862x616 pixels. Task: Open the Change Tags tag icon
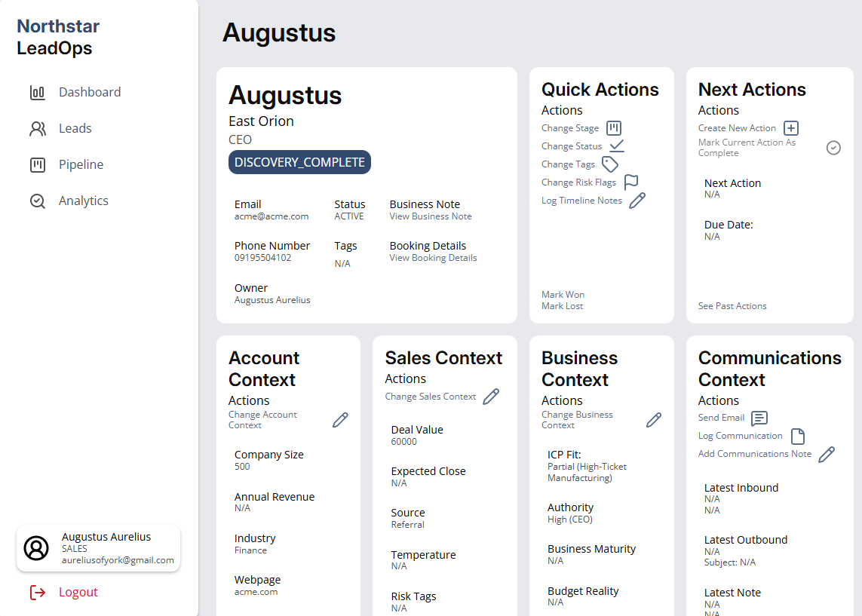610,164
